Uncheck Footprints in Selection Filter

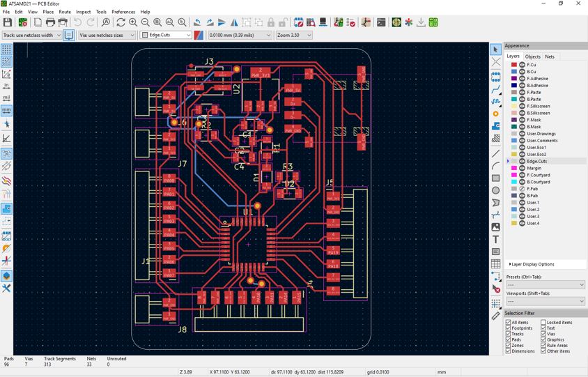pos(509,328)
